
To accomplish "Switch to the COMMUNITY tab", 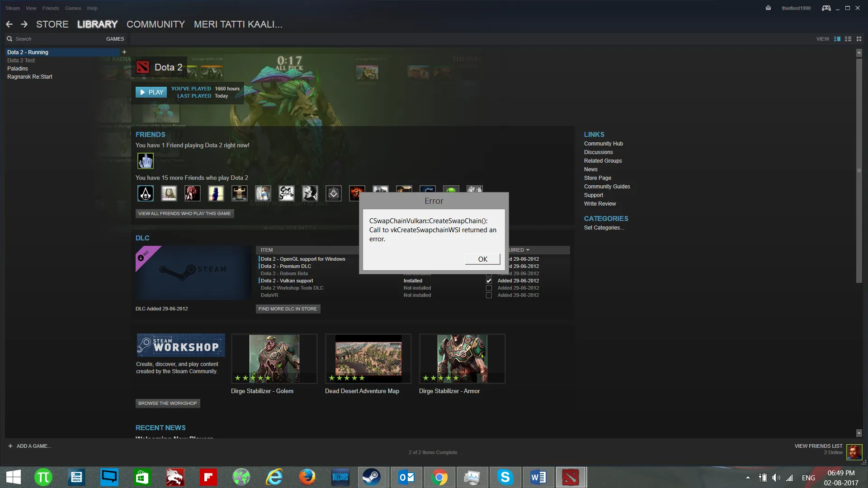I will pyautogui.click(x=156, y=24).
